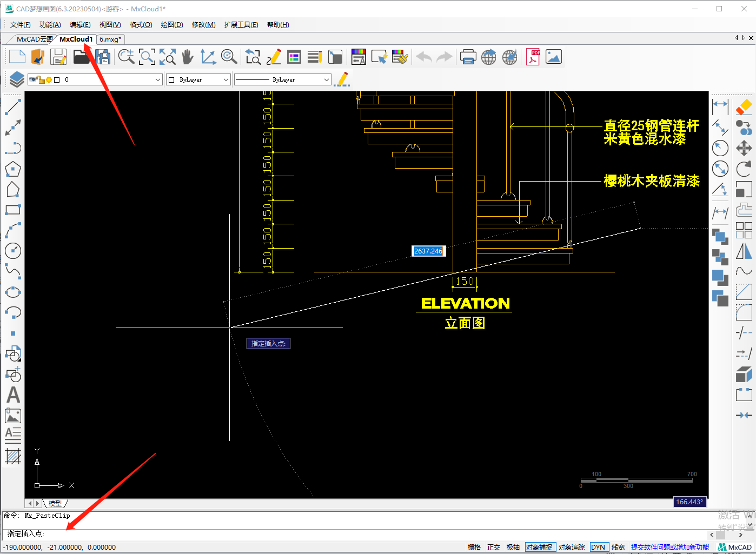
Task: Open the 修改(M) menu
Action: 204,25
